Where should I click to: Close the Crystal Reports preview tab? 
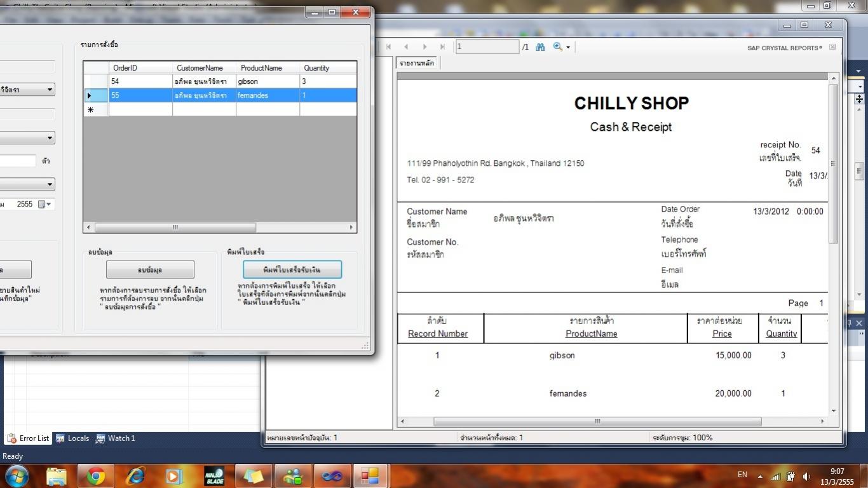(832, 47)
